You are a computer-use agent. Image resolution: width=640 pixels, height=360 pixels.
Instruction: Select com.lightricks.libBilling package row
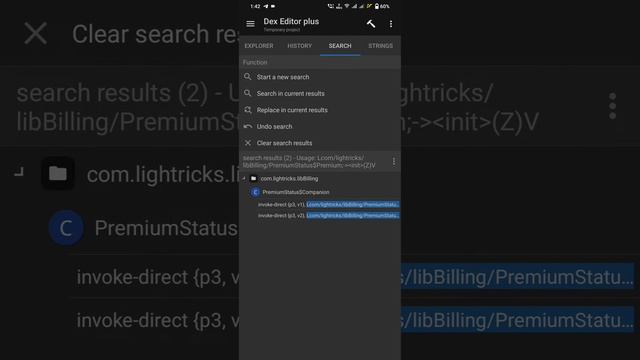point(320,178)
